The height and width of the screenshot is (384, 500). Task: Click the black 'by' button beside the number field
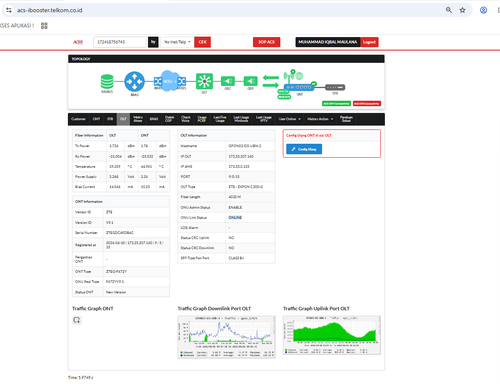[153, 42]
